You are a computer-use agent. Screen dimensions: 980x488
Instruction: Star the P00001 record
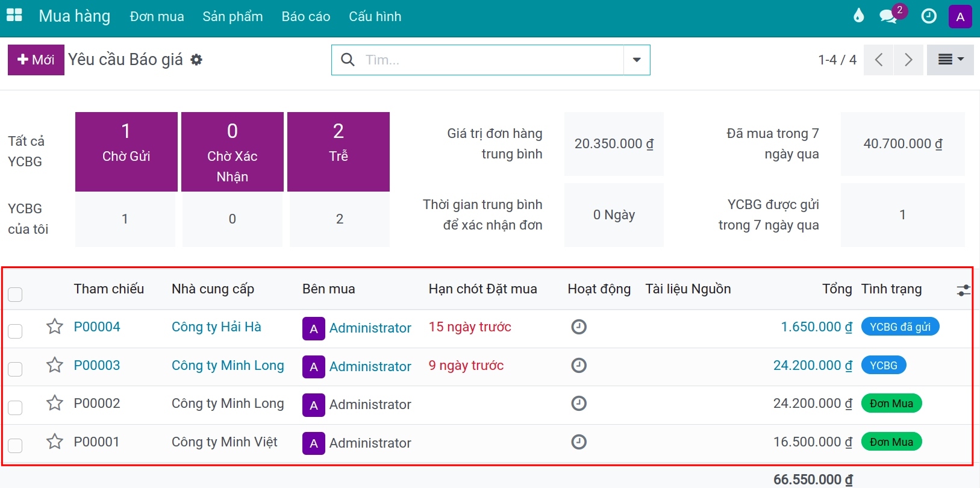click(x=55, y=442)
